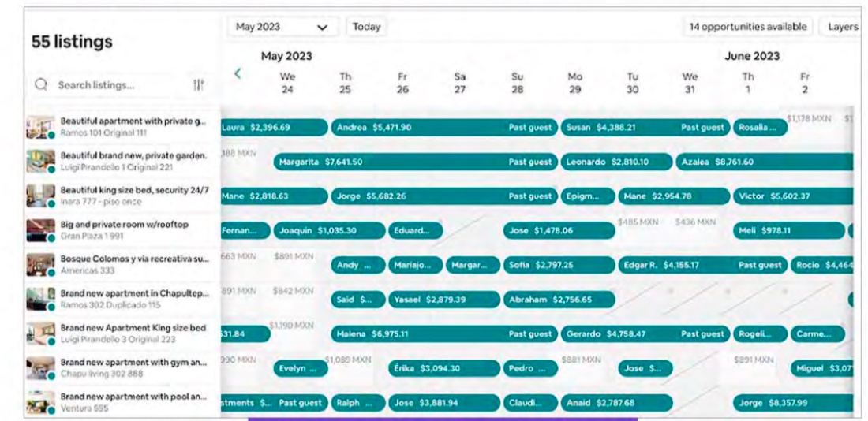868x421 pixels.
Task: Select listing Beautiful brand new, private garden
Action: 133,156
